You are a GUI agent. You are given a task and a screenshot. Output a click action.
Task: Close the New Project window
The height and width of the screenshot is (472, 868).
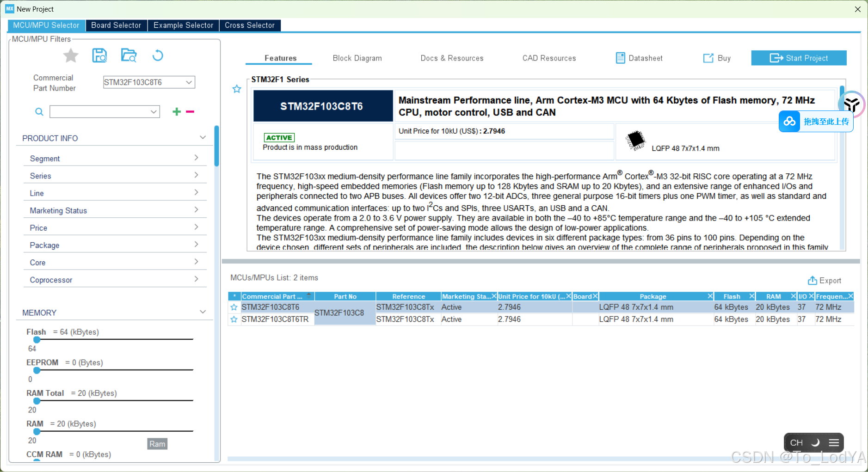tap(857, 9)
